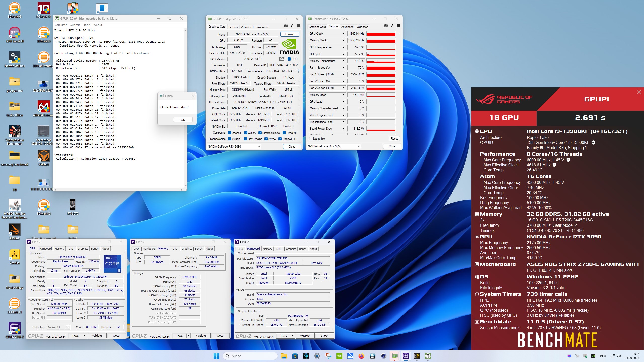Click GPUPI output vertical scrollbar down arrow

coord(186,186)
